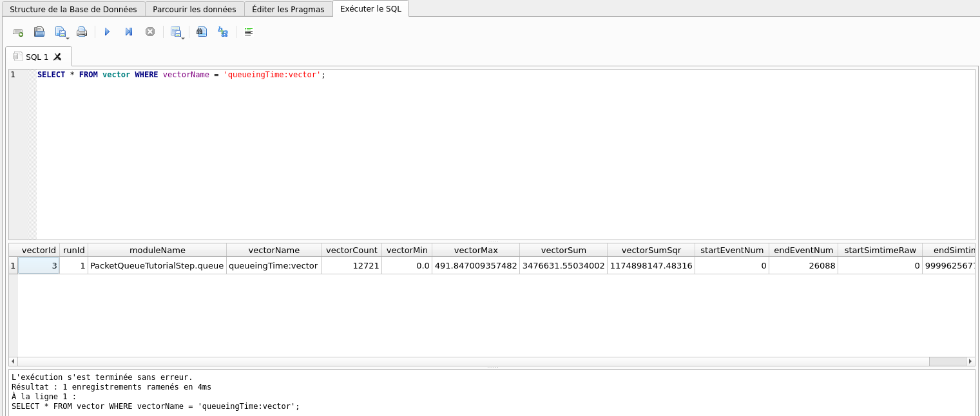Stop the running SQL execution

[x=149, y=32]
